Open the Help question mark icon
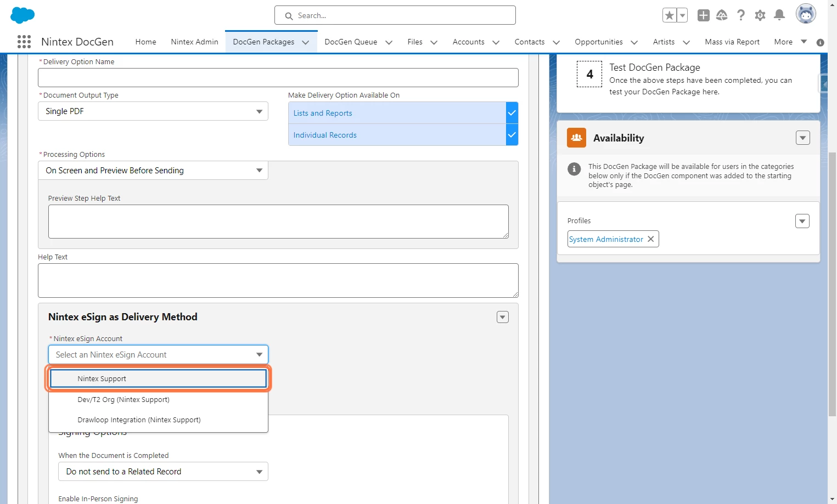The height and width of the screenshot is (504, 837). (x=741, y=15)
